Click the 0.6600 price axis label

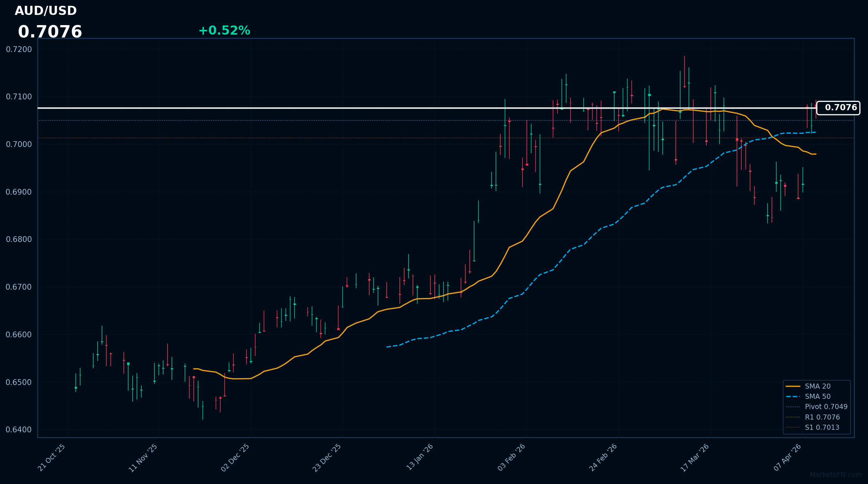pyautogui.click(x=19, y=335)
